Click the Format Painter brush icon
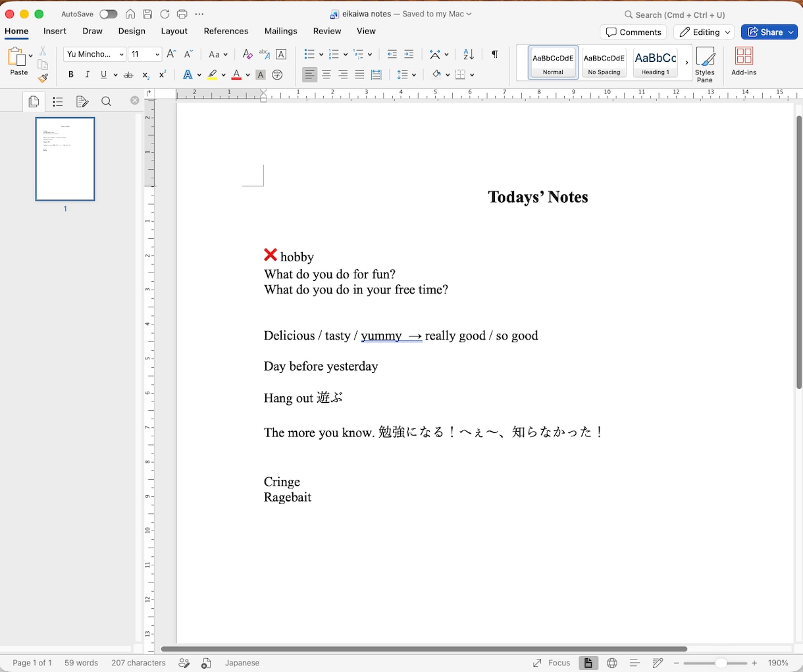Image resolution: width=803 pixels, height=672 pixels. pos(43,78)
